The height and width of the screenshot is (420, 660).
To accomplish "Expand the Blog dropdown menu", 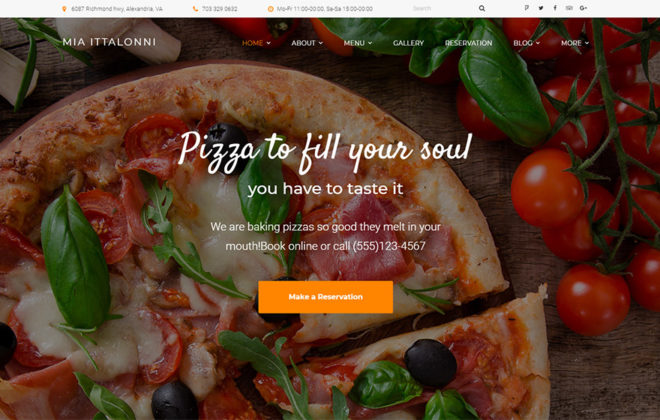I will (x=526, y=43).
